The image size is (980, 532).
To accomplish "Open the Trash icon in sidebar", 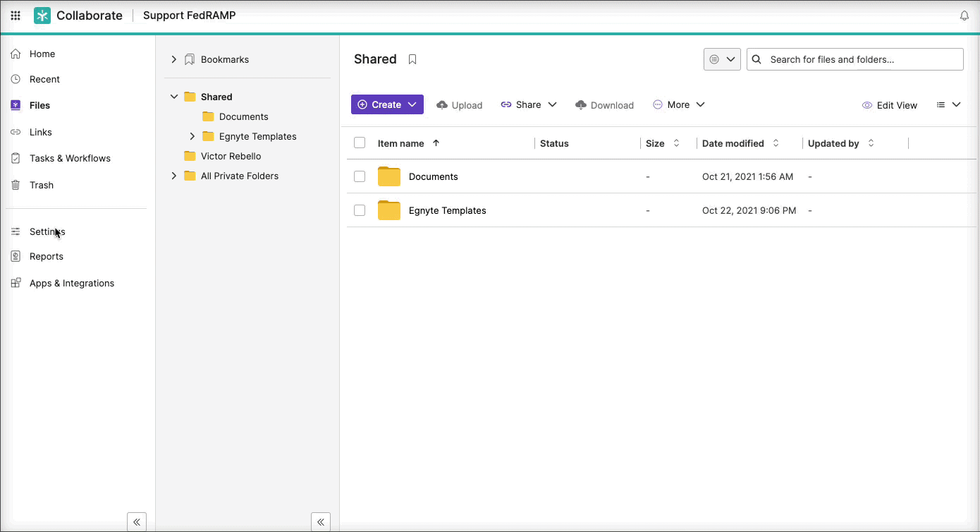I will click(16, 185).
